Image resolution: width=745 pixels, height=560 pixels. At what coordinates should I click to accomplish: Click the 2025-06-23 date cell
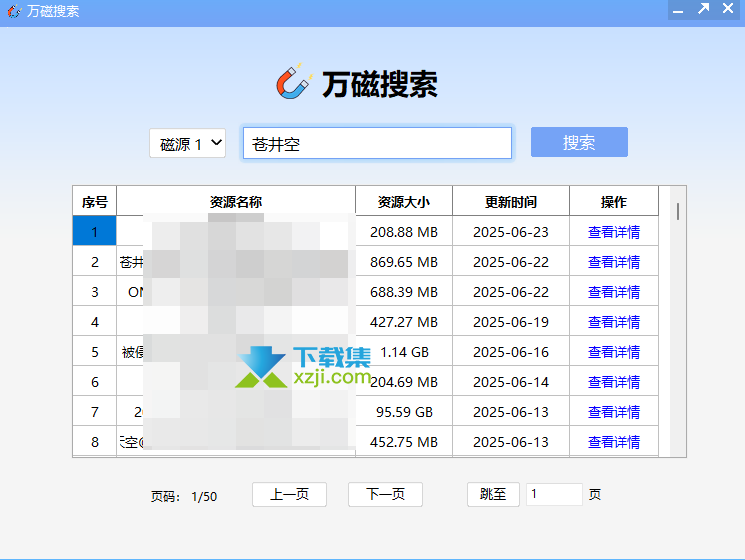coord(511,231)
